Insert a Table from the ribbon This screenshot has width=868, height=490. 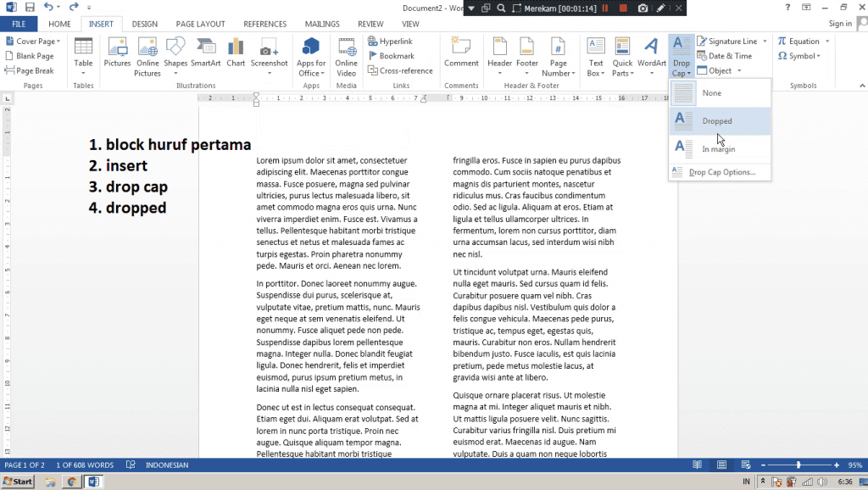(83, 57)
